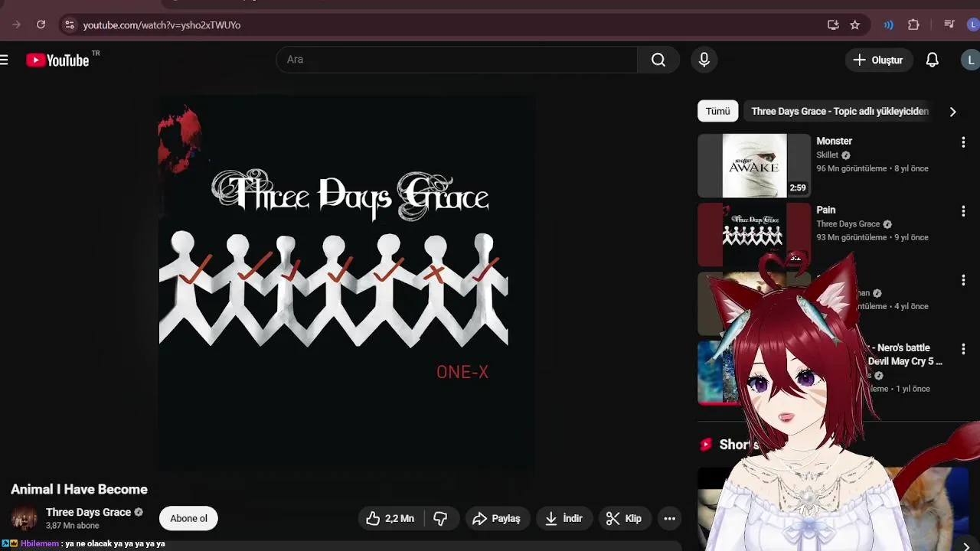Click the blue sound extension icon
Viewport: 980px width, 551px height.
pyautogui.click(x=888, y=24)
